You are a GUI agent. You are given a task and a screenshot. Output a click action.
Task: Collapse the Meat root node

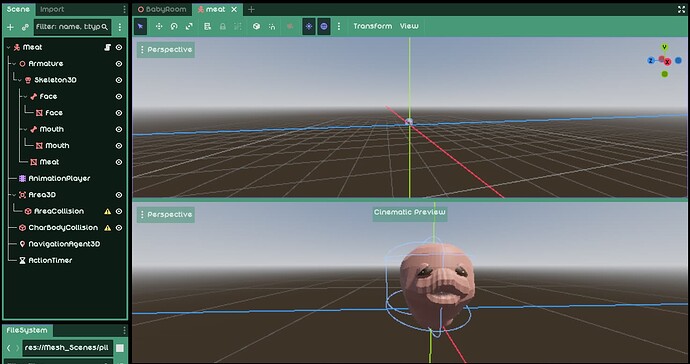(x=8, y=47)
